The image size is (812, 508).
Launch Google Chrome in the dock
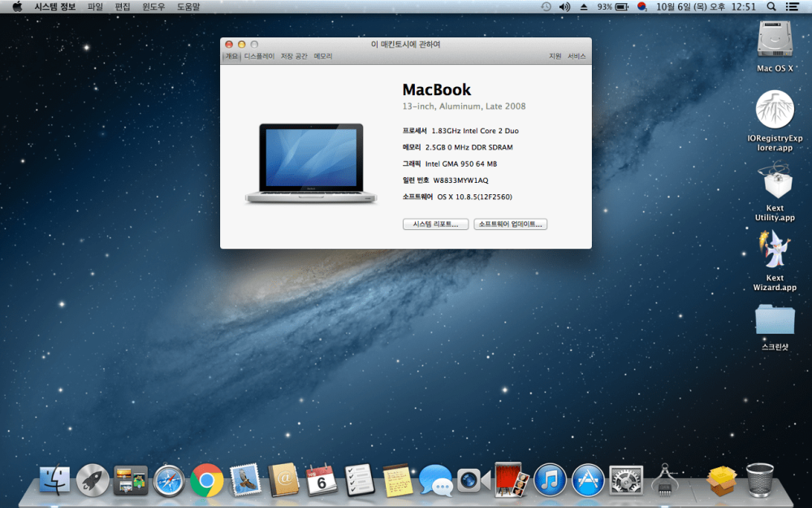[x=206, y=480]
